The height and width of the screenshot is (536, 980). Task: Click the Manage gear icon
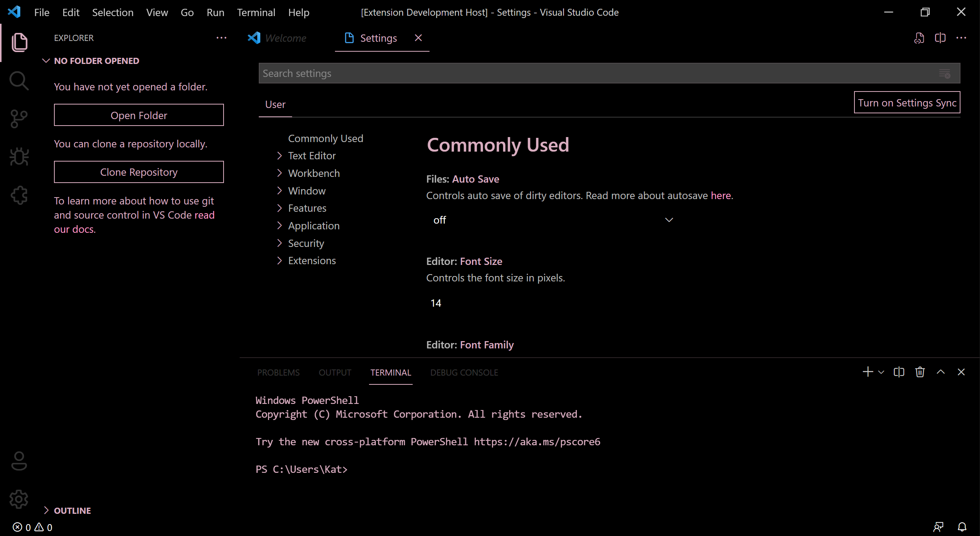tap(19, 499)
